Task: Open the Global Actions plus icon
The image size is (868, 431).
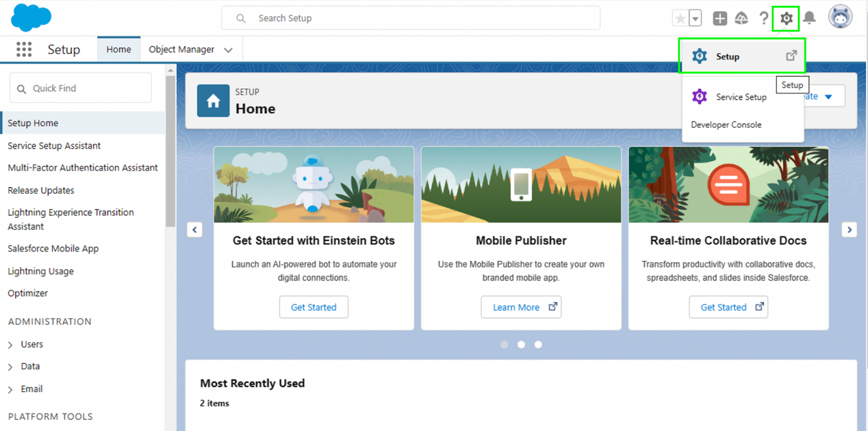Action: coord(720,18)
